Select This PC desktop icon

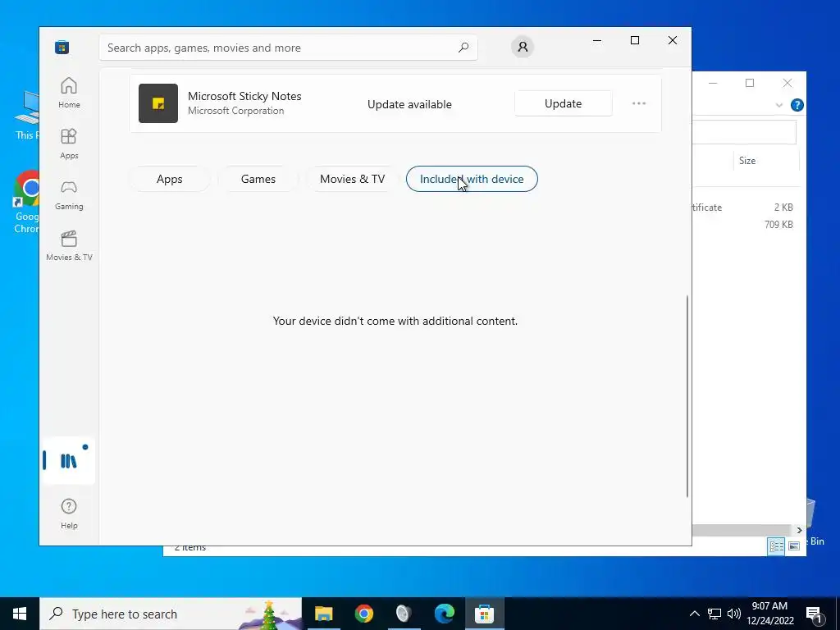(27, 115)
